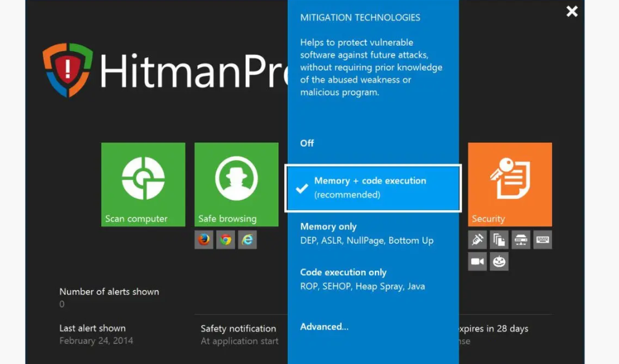Click the network device icon under Security

(x=521, y=240)
